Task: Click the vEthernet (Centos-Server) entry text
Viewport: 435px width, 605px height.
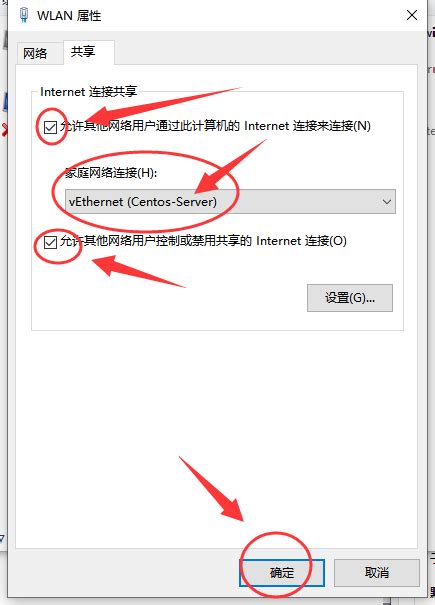Action: coord(143,202)
